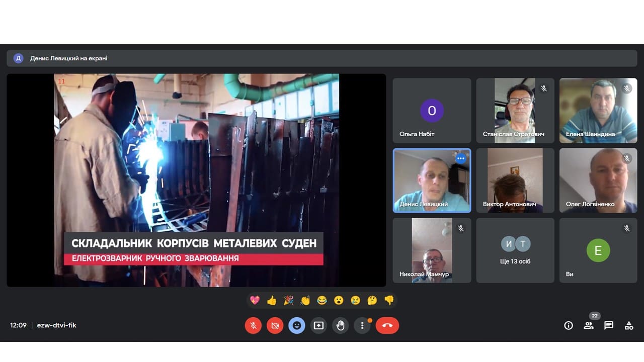Select Виктор Антонович video tile
This screenshot has width=644, height=362.
(515, 180)
